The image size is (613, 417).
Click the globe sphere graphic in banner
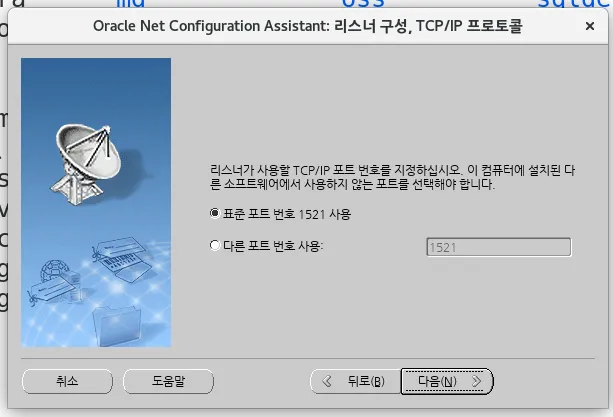[55, 271]
